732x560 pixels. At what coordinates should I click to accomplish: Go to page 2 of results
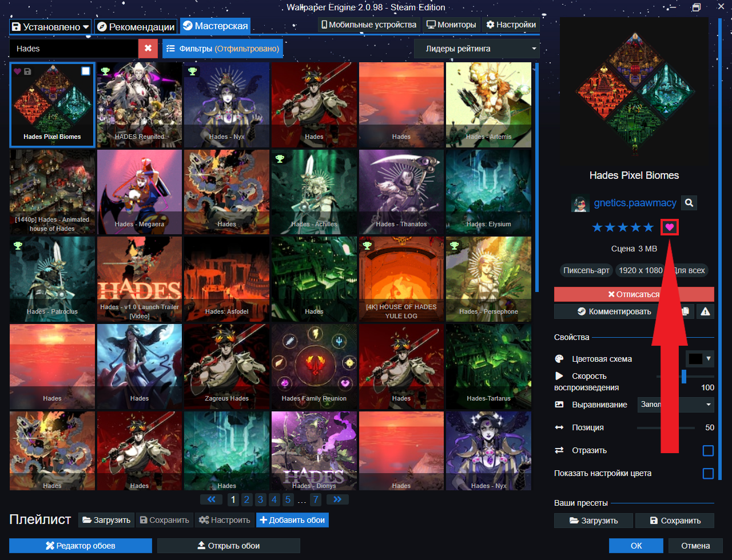click(x=246, y=499)
